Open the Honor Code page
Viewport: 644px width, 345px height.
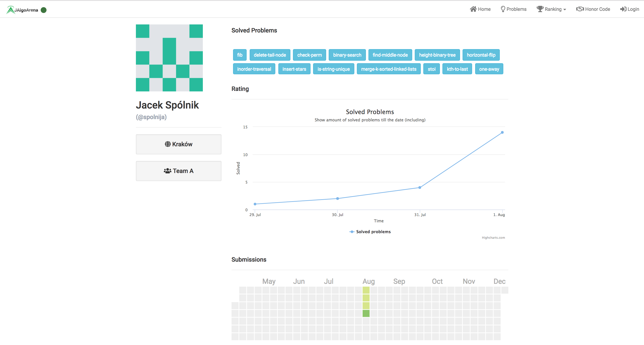[x=597, y=9]
